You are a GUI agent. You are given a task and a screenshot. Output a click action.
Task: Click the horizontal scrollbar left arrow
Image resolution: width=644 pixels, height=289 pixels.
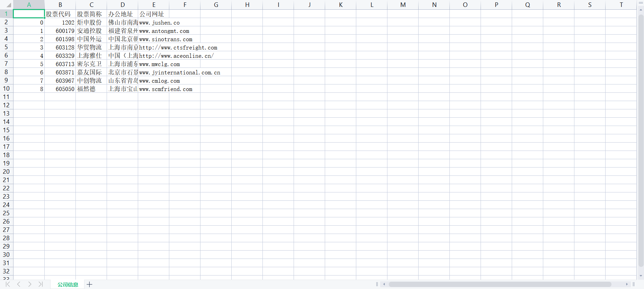coord(384,284)
